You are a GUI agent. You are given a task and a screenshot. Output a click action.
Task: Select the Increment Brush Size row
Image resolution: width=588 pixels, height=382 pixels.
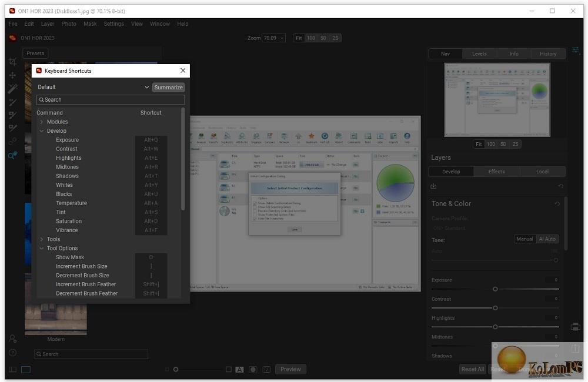tap(102, 266)
